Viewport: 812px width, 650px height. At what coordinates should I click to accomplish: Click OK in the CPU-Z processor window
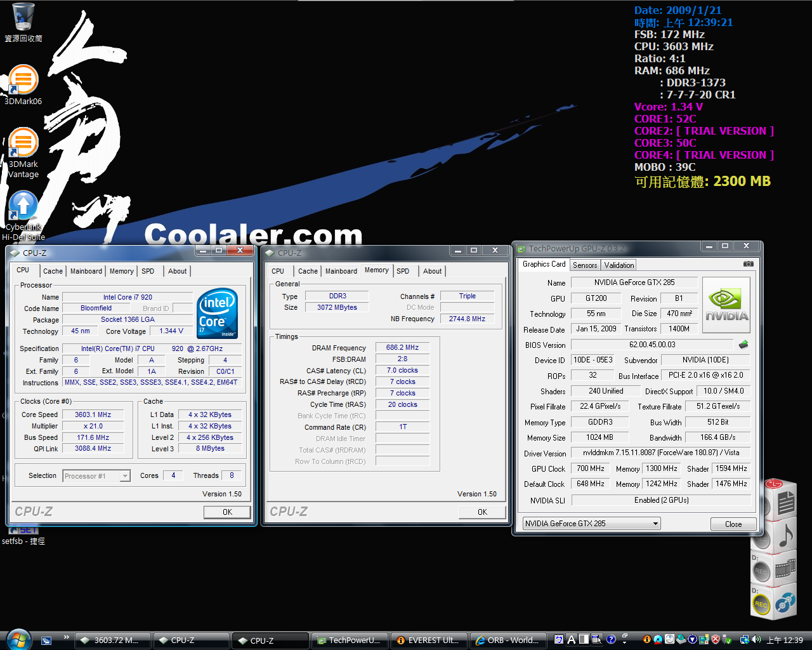[x=227, y=512]
